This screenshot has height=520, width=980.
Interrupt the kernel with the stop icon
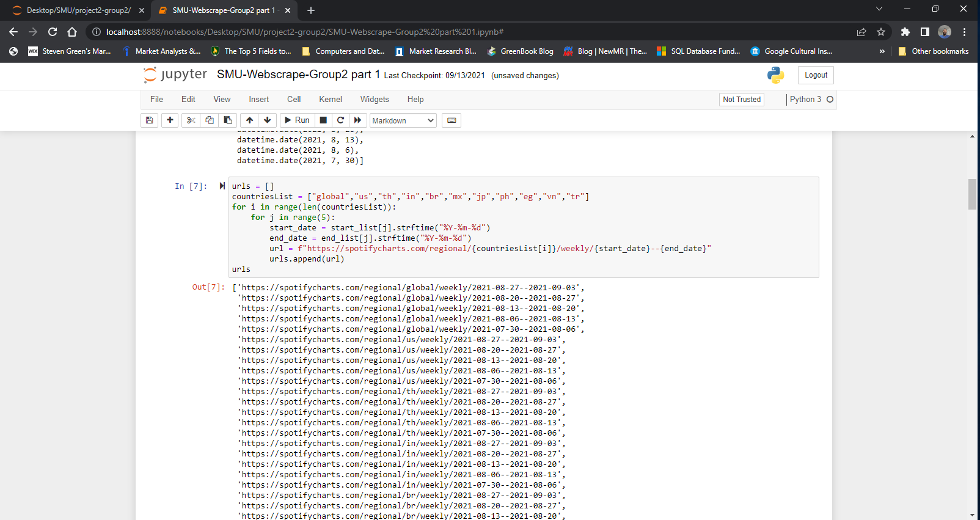(x=323, y=120)
